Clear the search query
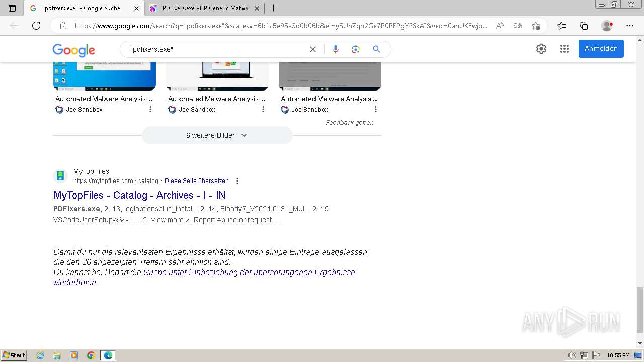The height and width of the screenshot is (362, 644). click(x=313, y=49)
